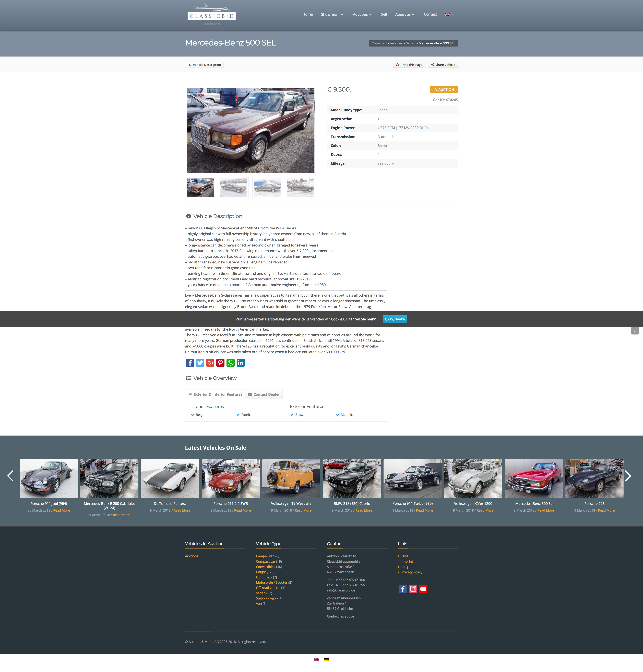The width and height of the screenshot is (643, 672).
Task: Click Car-ID: XT0245 text
Action: (x=445, y=100)
